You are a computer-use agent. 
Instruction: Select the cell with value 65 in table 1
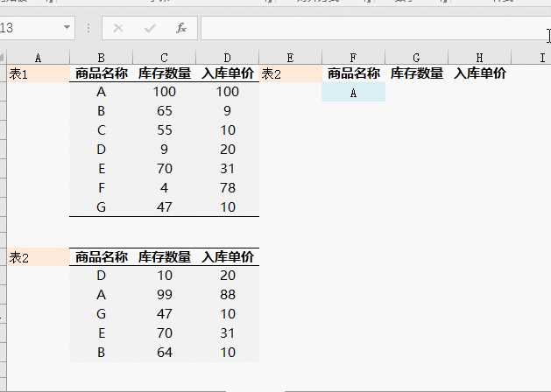point(165,111)
